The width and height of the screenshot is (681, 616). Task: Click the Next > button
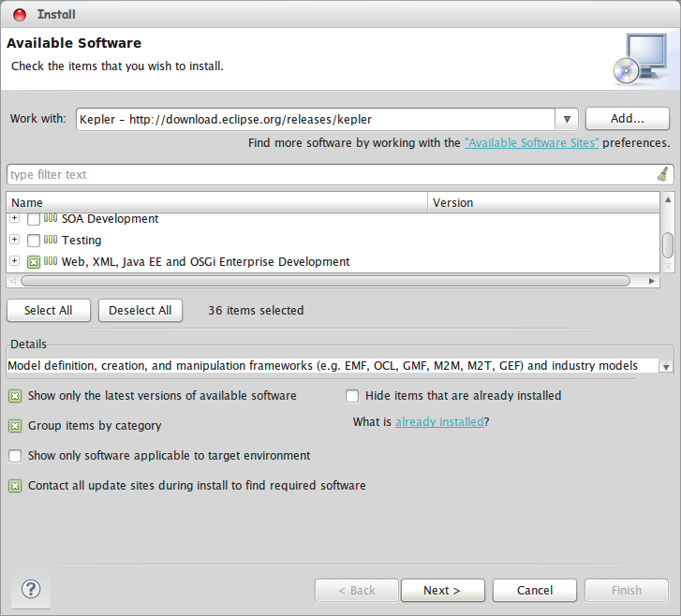(x=442, y=591)
